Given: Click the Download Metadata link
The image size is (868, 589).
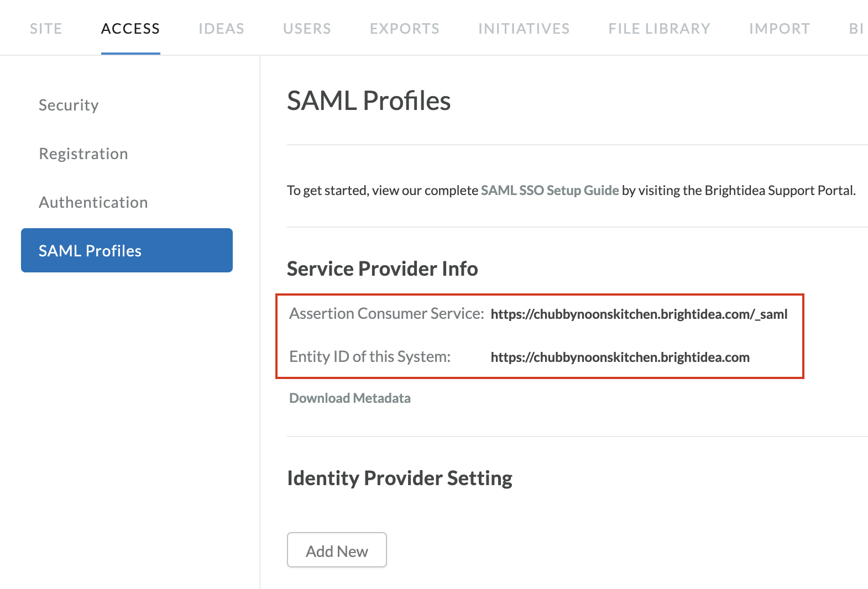Looking at the screenshot, I should click(x=350, y=398).
